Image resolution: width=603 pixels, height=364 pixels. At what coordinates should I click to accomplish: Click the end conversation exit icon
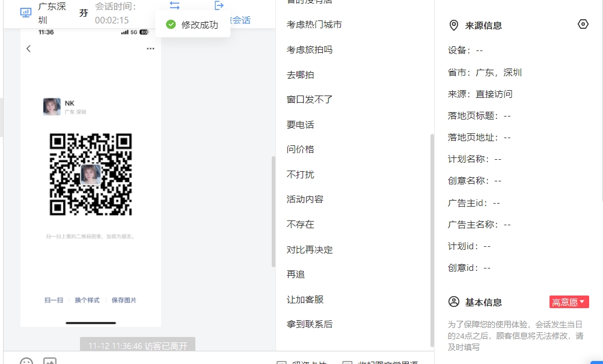pyautogui.click(x=219, y=5)
